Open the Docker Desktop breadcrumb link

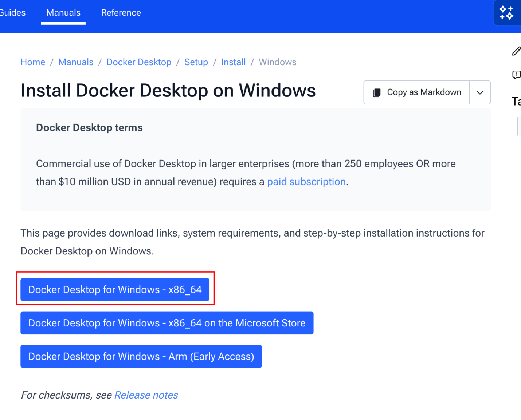[139, 62]
